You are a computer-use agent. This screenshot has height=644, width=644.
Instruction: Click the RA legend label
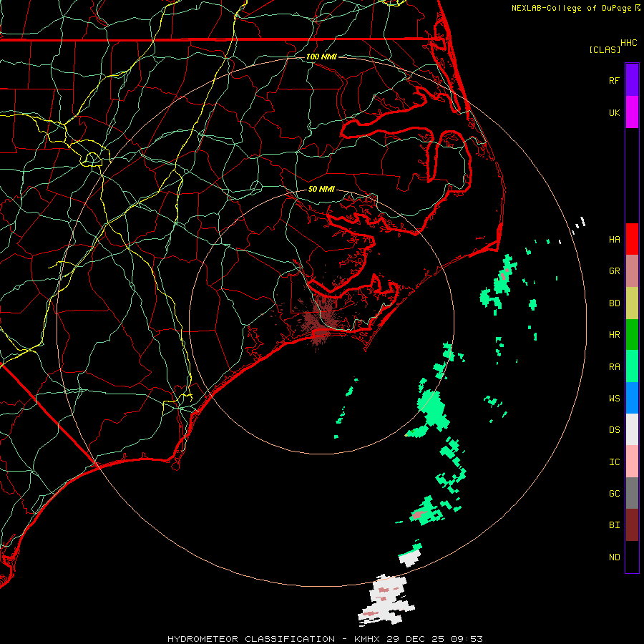click(614, 366)
